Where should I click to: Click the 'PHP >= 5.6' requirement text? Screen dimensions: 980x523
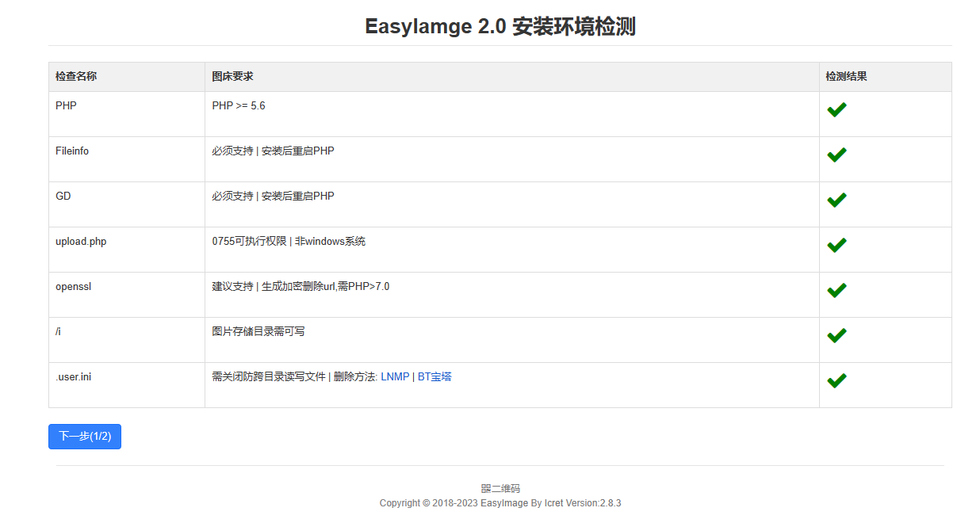point(239,106)
